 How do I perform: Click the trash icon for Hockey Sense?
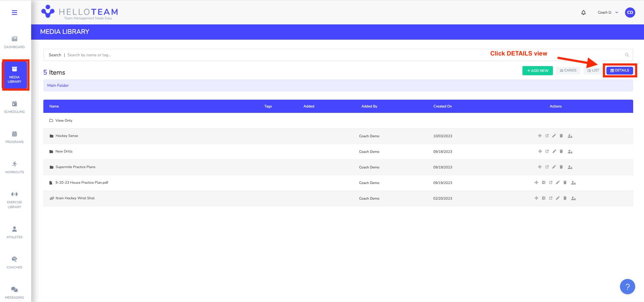(x=561, y=136)
